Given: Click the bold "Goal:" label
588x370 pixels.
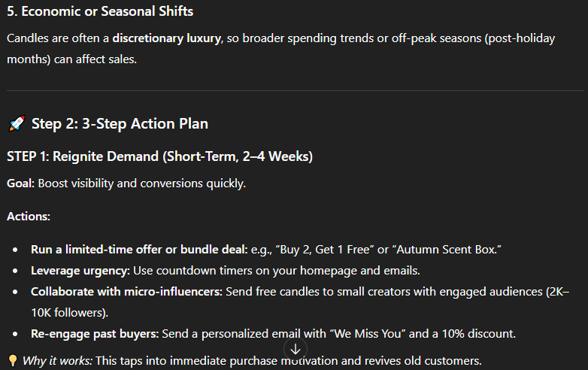Looking at the screenshot, I should point(20,183).
